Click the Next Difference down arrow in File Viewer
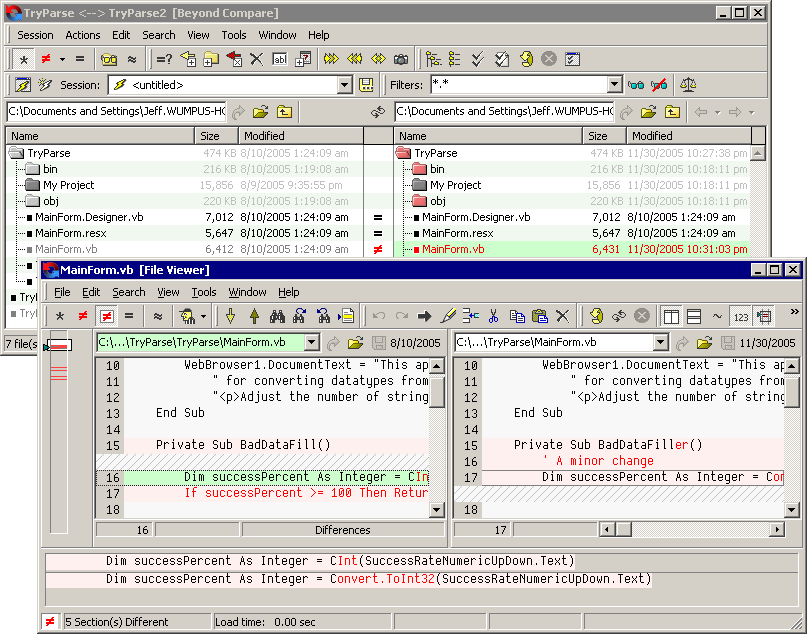This screenshot has height=634, width=807. click(x=231, y=316)
